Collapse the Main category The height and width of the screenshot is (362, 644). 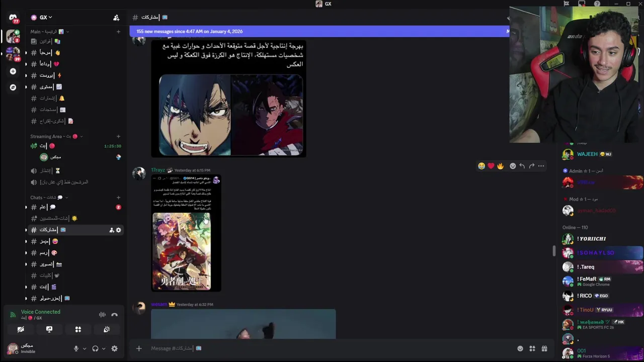pos(49,32)
